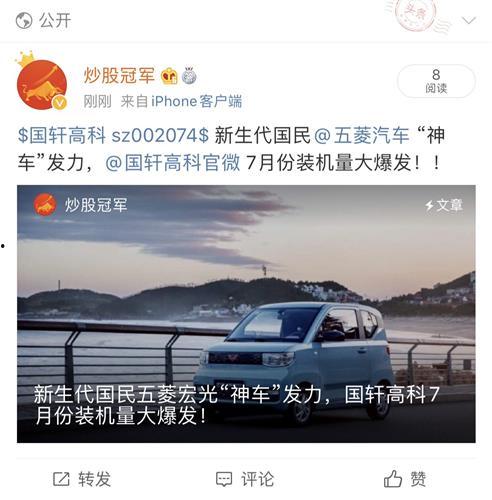The image size is (492, 500).
Task: Click the 转发 repost icon
Action: [x=61, y=479]
